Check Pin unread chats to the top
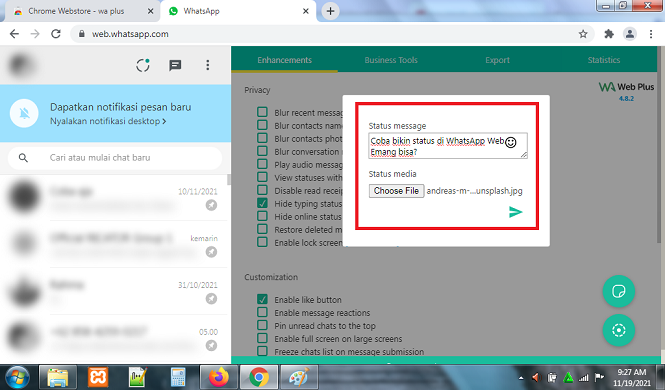 [x=262, y=325]
